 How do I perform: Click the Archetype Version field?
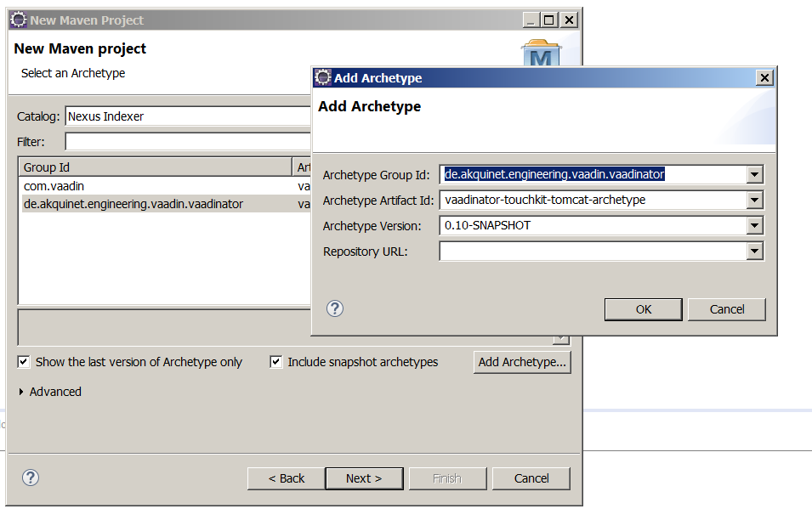pyautogui.click(x=593, y=225)
